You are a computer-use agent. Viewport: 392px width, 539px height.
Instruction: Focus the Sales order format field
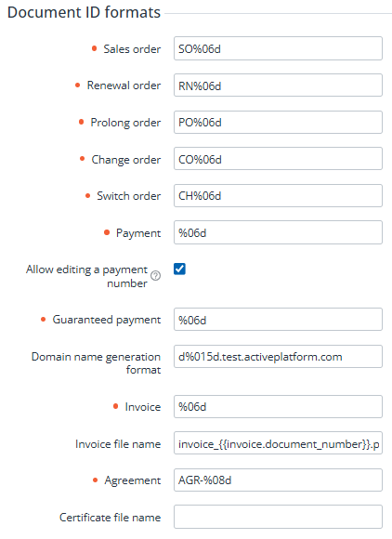278,48
